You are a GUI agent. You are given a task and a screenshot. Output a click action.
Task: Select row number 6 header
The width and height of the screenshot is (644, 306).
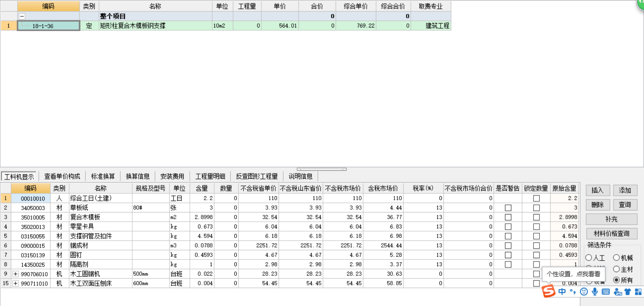[6, 246]
